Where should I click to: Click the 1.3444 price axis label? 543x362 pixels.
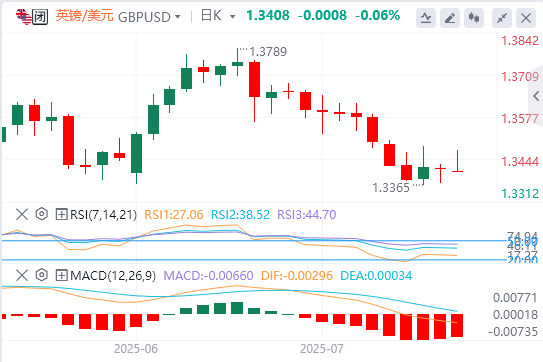coord(520,161)
